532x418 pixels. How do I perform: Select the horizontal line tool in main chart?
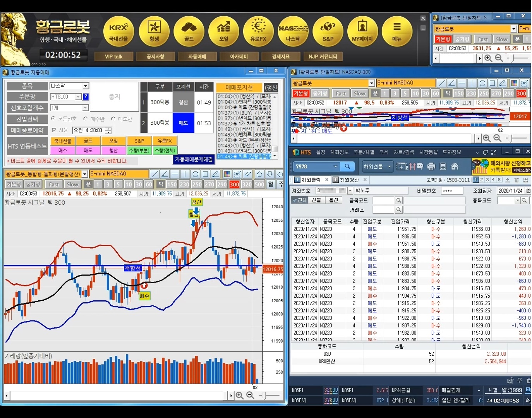tap(175, 174)
